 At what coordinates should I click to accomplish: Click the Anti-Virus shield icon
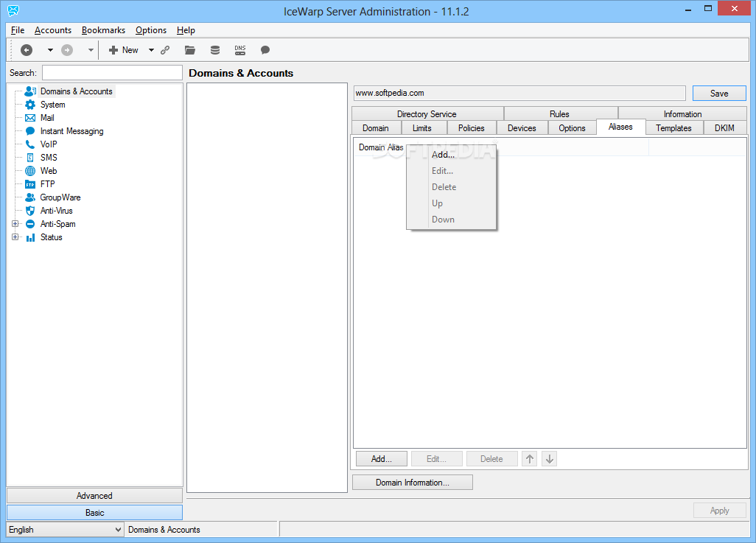tap(30, 211)
